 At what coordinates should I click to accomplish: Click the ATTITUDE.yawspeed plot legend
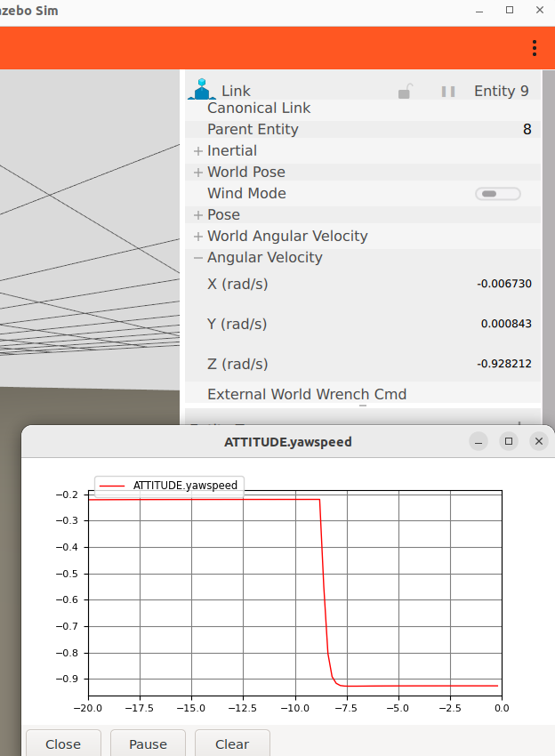point(169,486)
